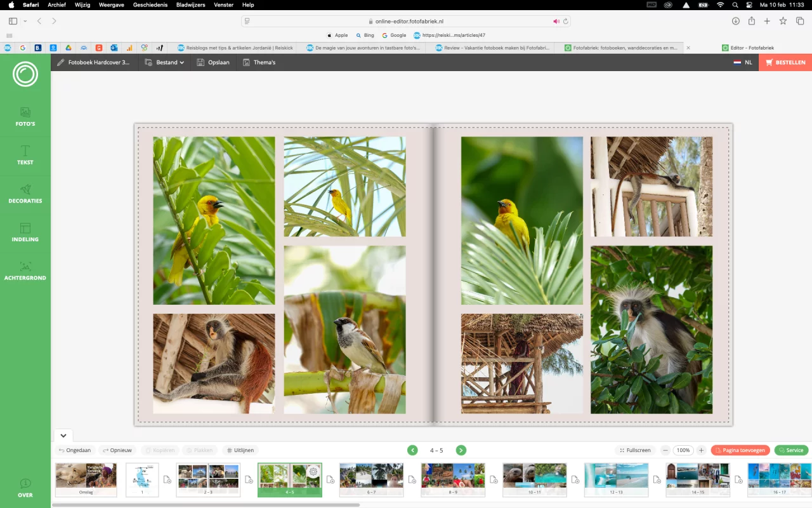Open the NL language selector
The width and height of the screenshot is (812, 508).
pyautogui.click(x=743, y=62)
